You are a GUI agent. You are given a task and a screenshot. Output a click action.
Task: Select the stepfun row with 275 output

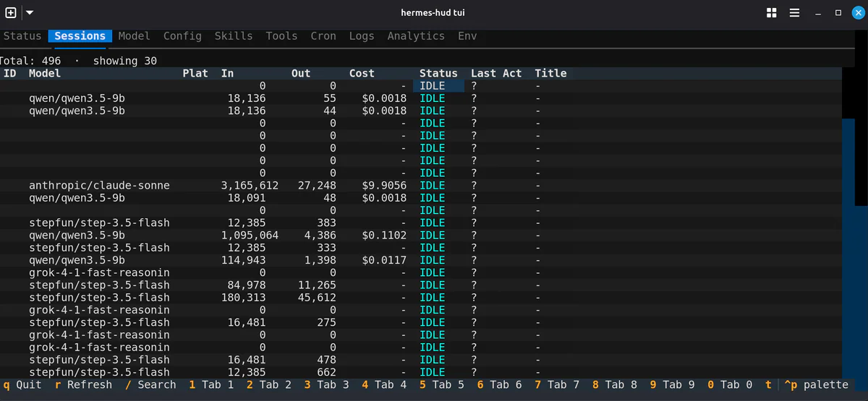421,322
